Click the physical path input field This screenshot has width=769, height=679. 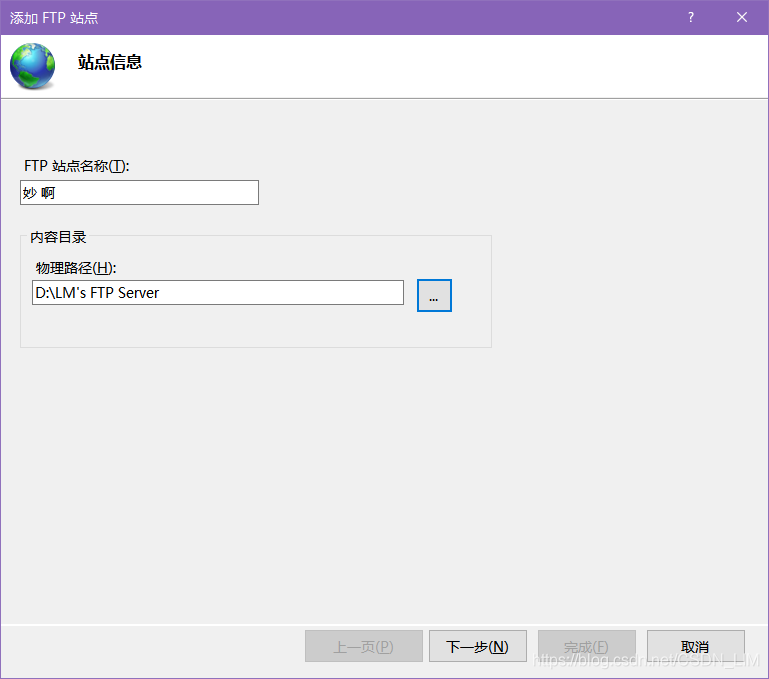coord(218,292)
